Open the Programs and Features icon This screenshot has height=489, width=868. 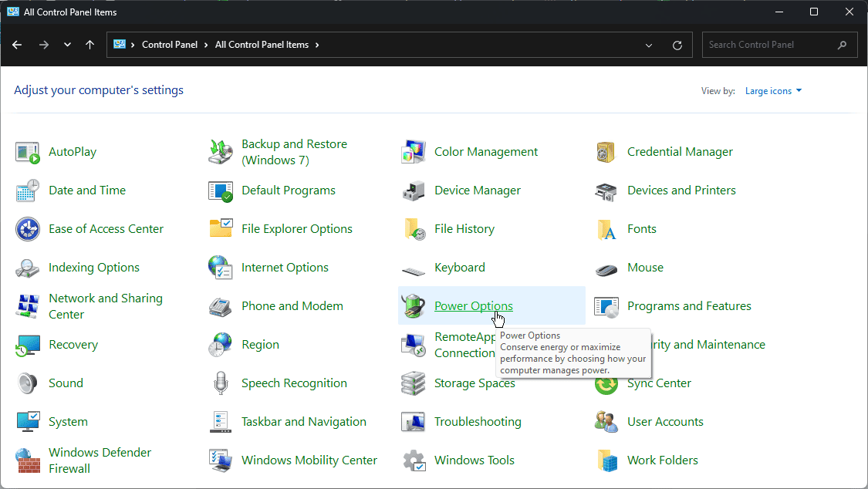(x=606, y=306)
